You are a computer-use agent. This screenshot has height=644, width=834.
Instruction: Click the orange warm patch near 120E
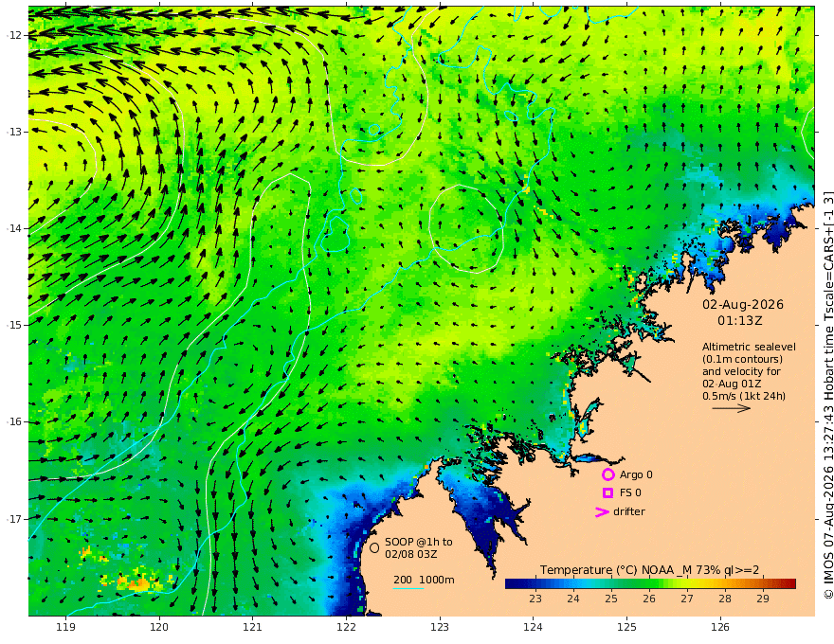139,582
